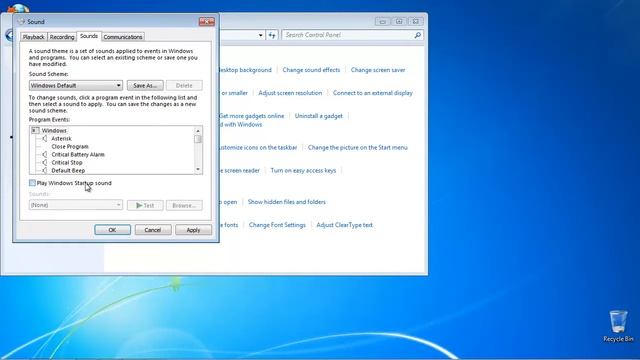Open Get more gadgets online link
Viewport: 640px width, 360px height.
(x=251, y=116)
